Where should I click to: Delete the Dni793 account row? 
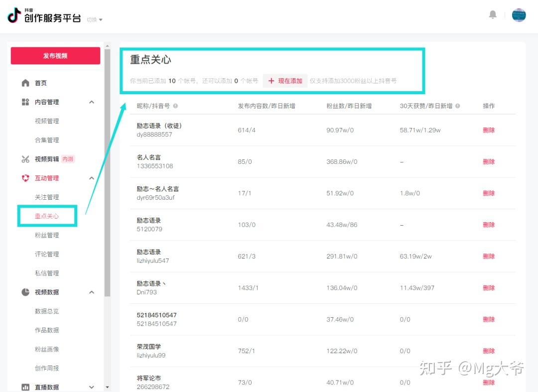[x=489, y=288]
